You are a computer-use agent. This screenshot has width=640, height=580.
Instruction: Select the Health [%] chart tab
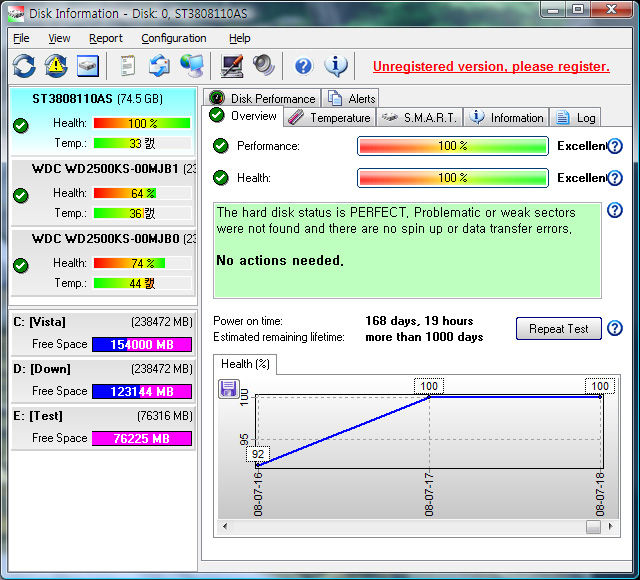click(x=245, y=364)
